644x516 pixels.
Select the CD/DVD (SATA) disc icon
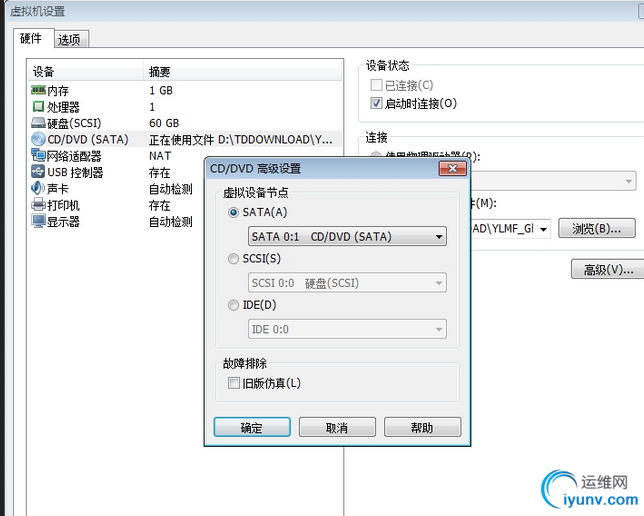[x=38, y=139]
